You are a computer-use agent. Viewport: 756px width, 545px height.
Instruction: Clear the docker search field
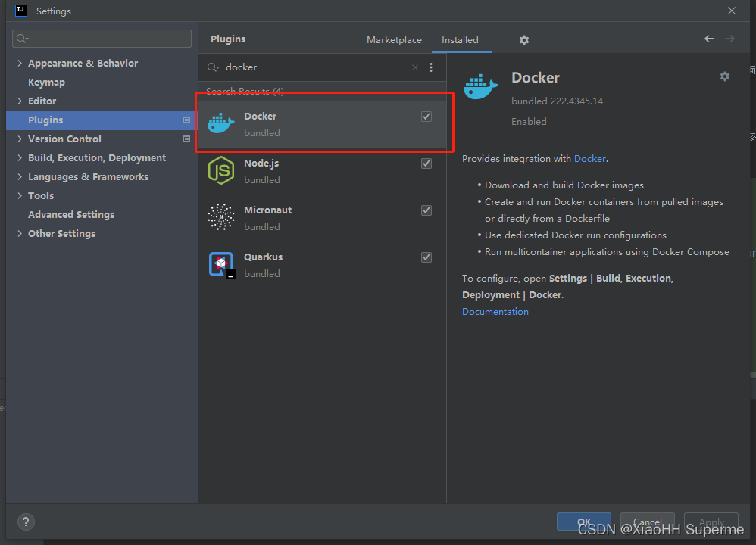point(414,67)
